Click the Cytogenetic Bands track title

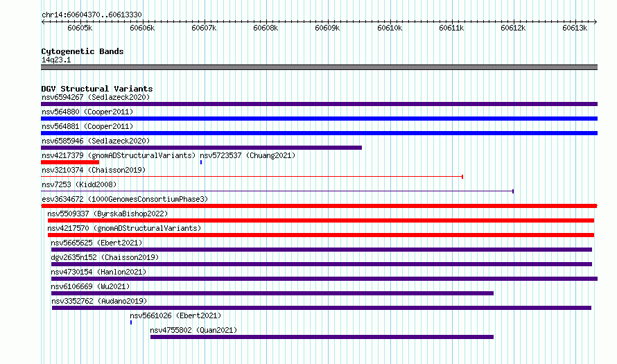tap(82, 51)
